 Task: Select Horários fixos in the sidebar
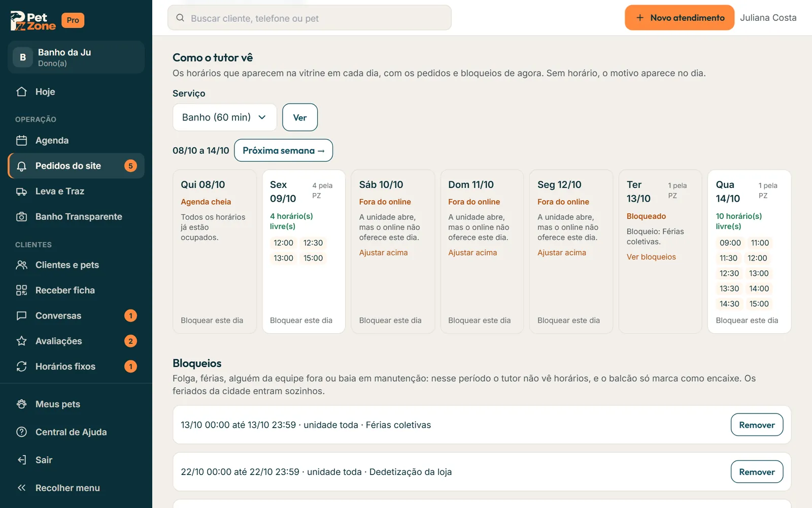click(76, 367)
